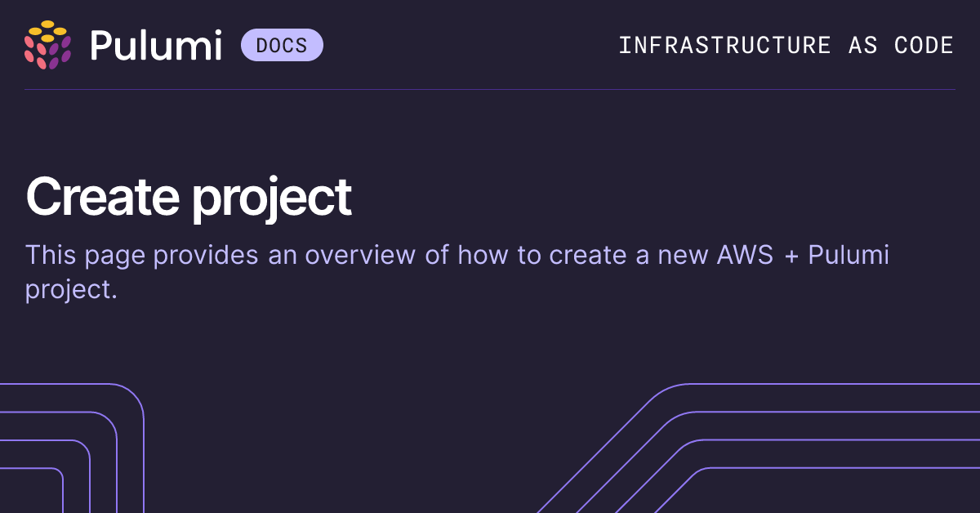Image resolution: width=980 pixels, height=513 pixels.
Task: Click the Create project heading
Action: [189, 197]
